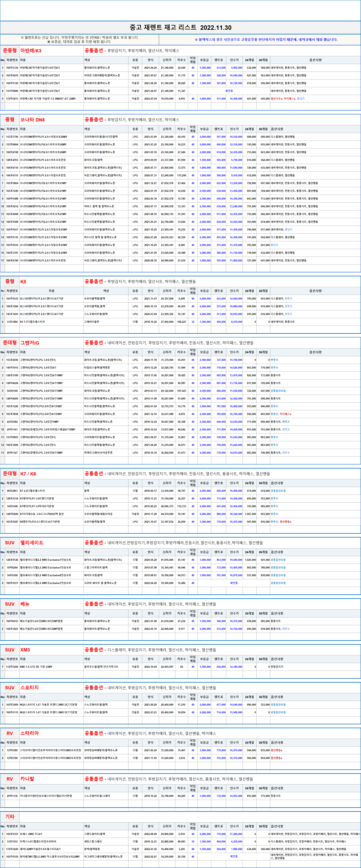361x868 pixels.
Task: Click plate number '104호7284' cell
Action: [x=12, y=306]
